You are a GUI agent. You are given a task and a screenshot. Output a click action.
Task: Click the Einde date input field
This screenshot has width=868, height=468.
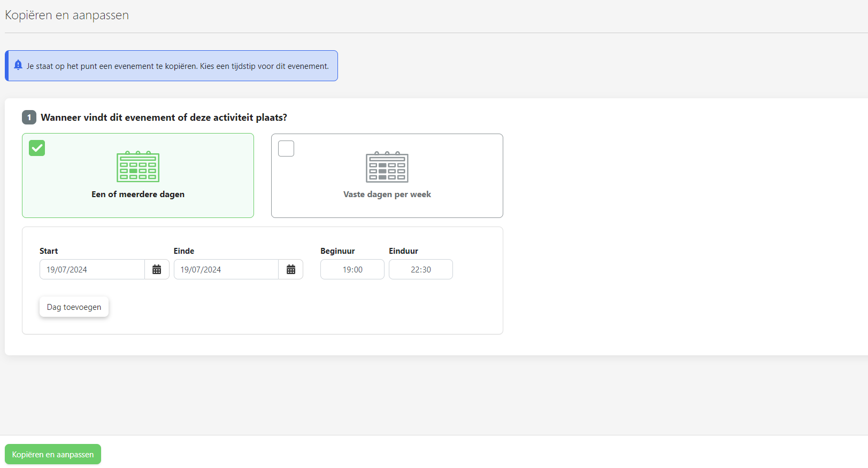click(x=226, y=269)
